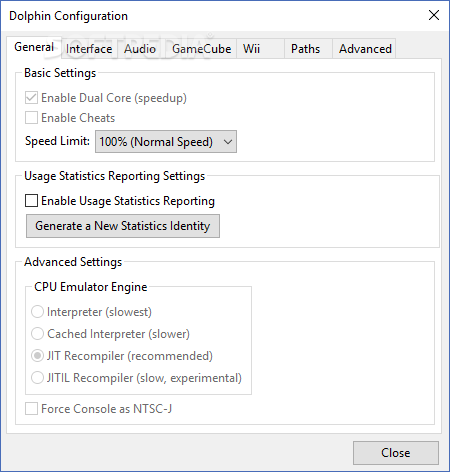The image size is (450, 472).
Task: Switch to the Advanced tab
Action: (365, 49)
